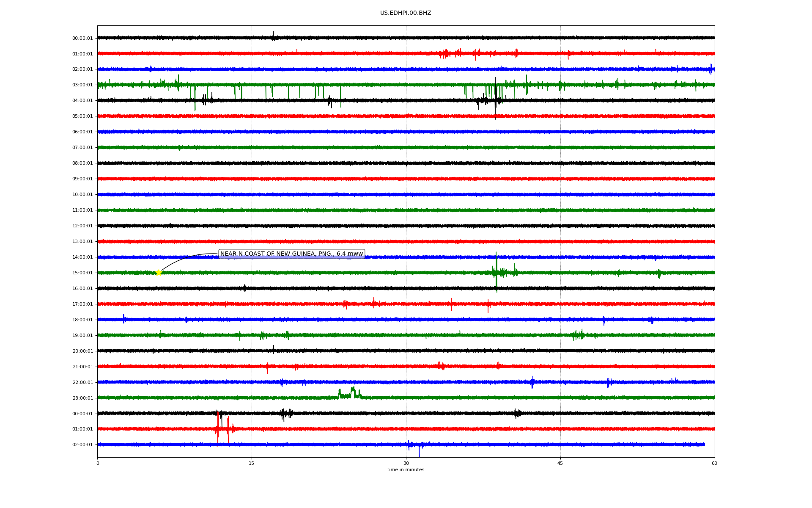Select the 05:00:01 time label
Screen dimensions: 812x508
tap(82, 116)
